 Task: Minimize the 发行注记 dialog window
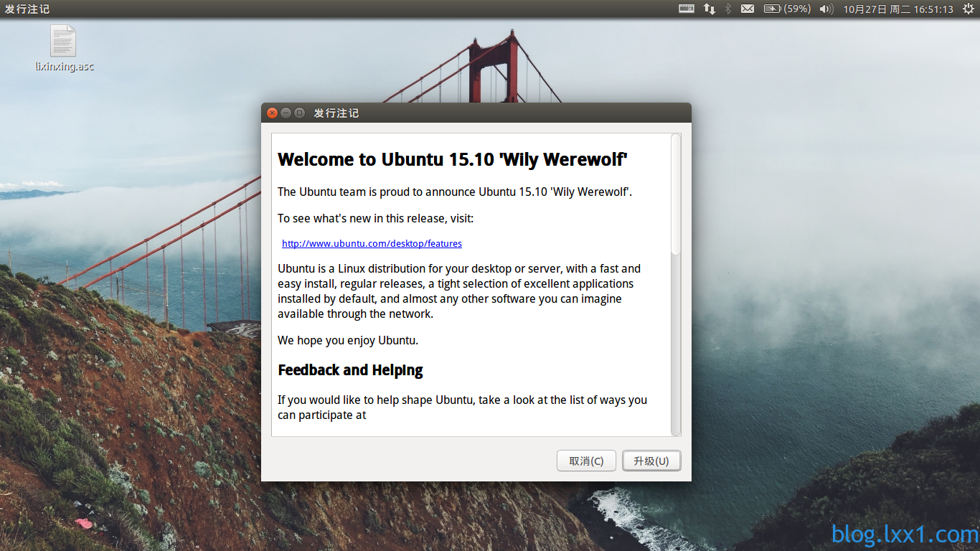286,113
